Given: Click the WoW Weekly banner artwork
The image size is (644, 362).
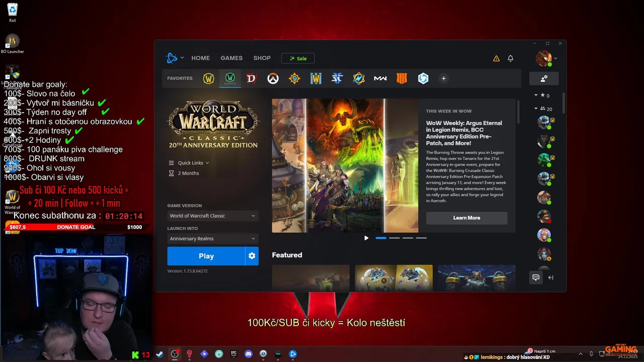Looking at the screenshot, I should pos(345,165).
